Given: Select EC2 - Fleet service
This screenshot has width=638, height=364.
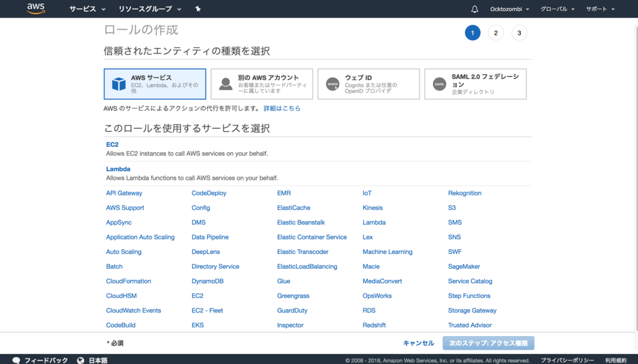Looking at the screenshot, I should [207, 310].
